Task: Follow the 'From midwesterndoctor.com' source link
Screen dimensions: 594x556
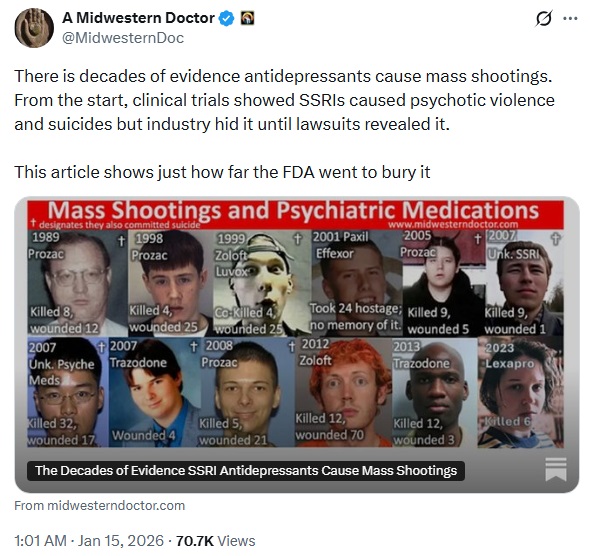Action: coord(100,506)
